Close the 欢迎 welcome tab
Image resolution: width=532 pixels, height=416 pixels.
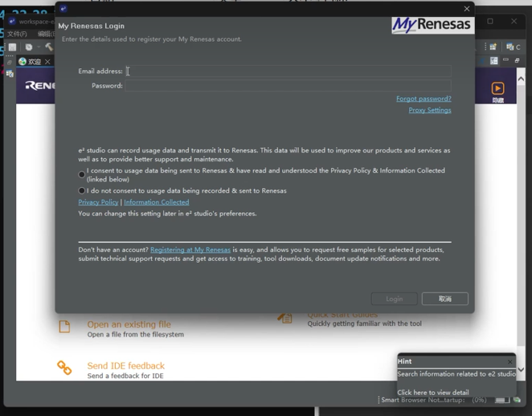[x=47, y=62]
